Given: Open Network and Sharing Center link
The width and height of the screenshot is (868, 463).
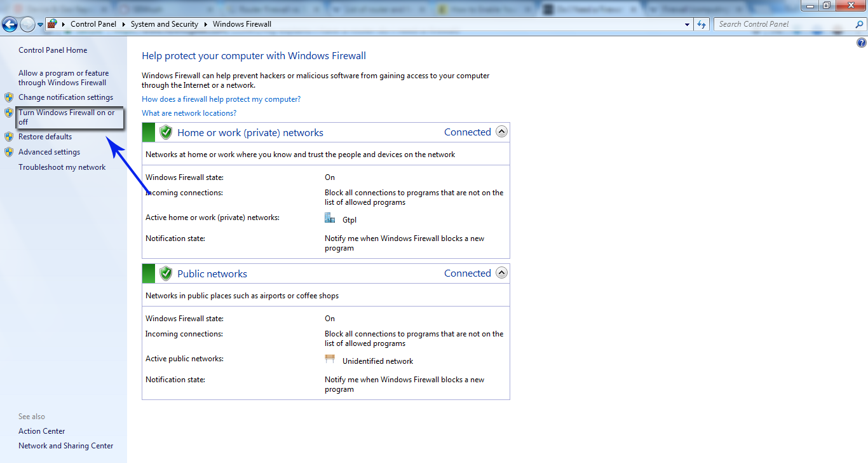Looking at the screenshot, I should tap(66, 446).
